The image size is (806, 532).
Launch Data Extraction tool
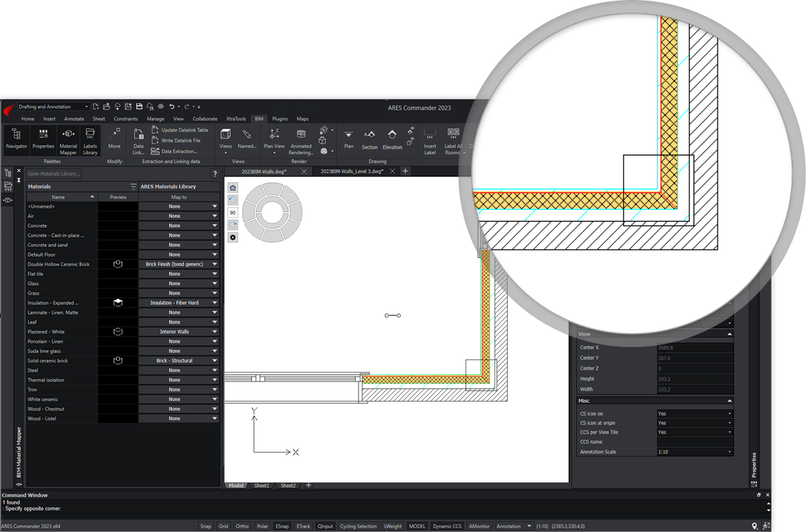pyautogui.click(x=174, y=151)
